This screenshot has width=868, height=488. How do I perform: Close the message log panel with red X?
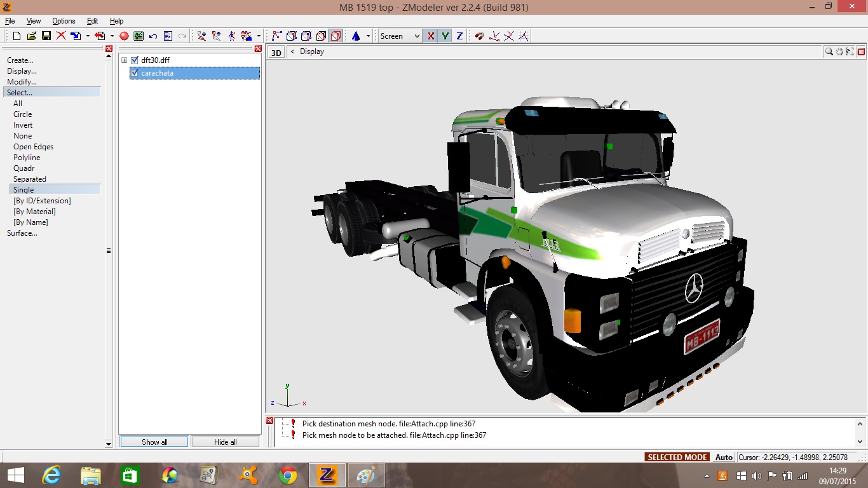269,421
